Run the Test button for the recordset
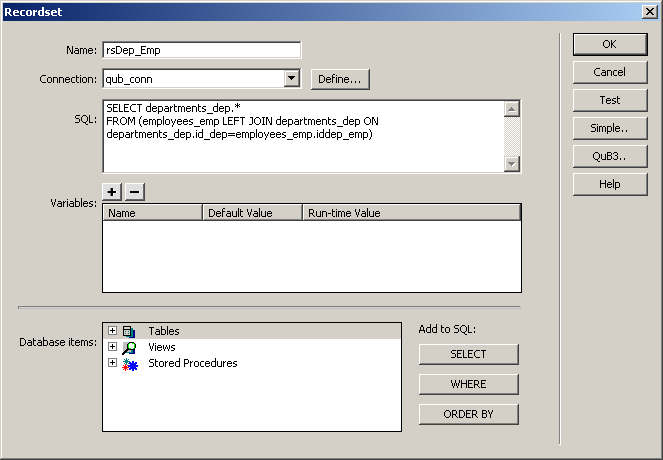 click(609, 100)
